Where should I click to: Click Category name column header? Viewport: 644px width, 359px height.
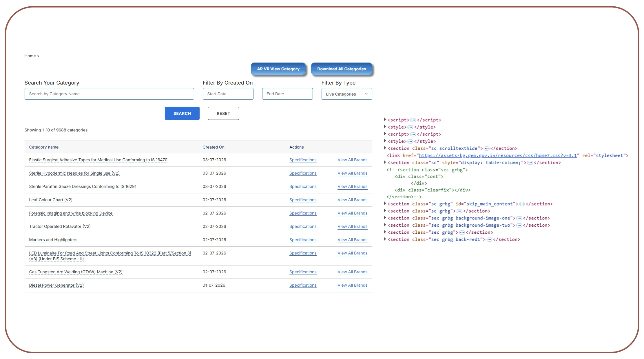[44, 147]
